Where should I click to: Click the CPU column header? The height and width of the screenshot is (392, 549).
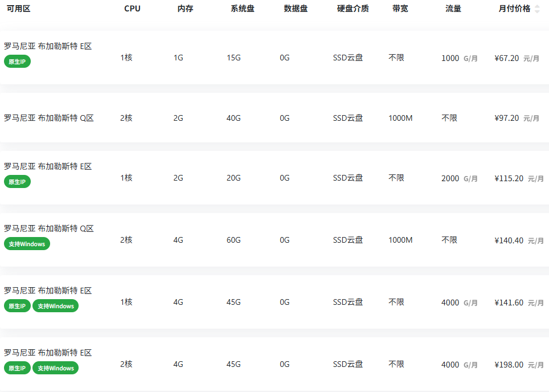(x=132, y=9)
